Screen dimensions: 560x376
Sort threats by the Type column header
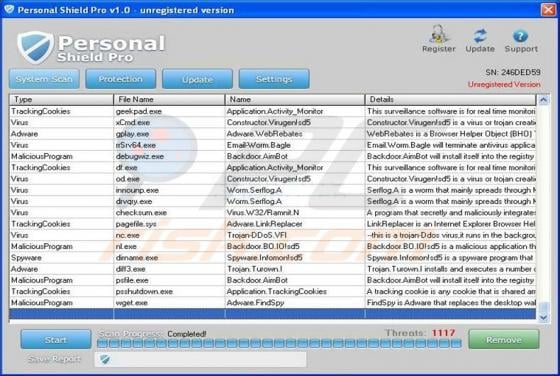tap(61, 99)
